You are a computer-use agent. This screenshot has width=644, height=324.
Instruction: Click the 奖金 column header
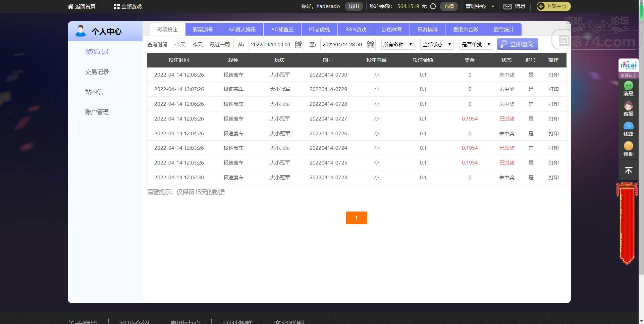[x=470, y=60]
